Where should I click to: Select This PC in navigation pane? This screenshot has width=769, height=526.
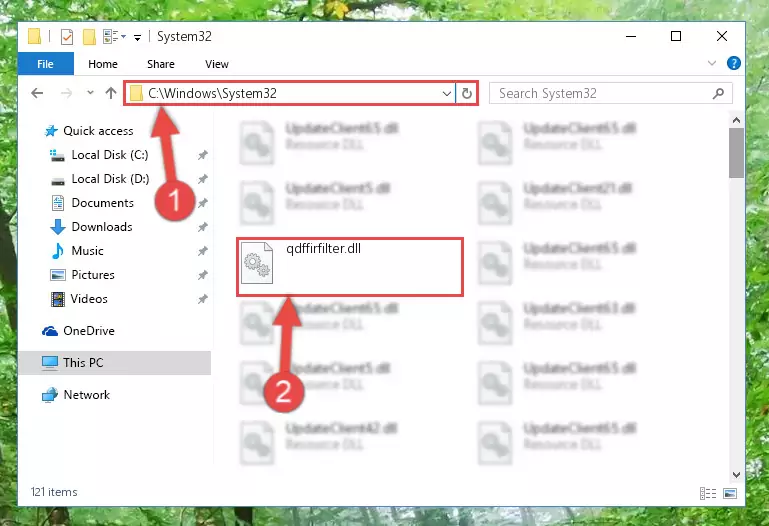tap(115, 363)
